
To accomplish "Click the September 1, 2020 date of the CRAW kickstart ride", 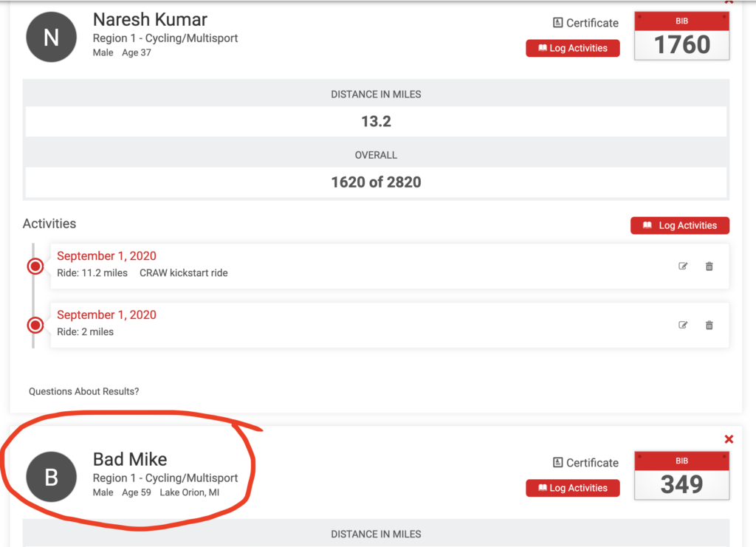I will point(106,256).
